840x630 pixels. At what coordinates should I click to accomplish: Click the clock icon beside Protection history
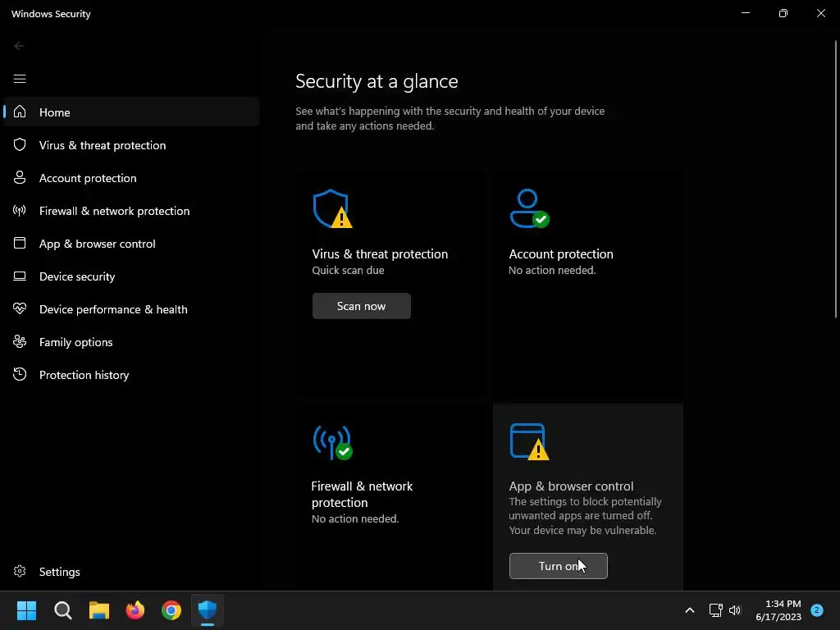(x=20, y=374)
